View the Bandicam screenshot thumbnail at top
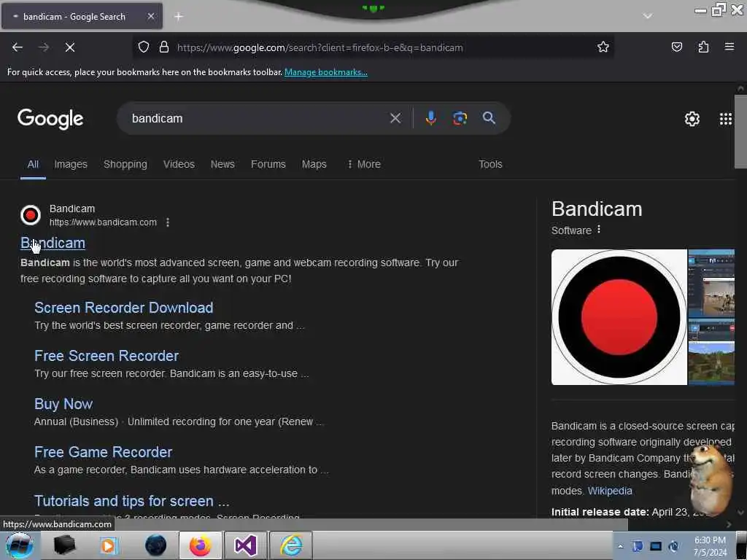Image resolution: width=747 pixels, height=560 pixels. [x=711, y=283]
